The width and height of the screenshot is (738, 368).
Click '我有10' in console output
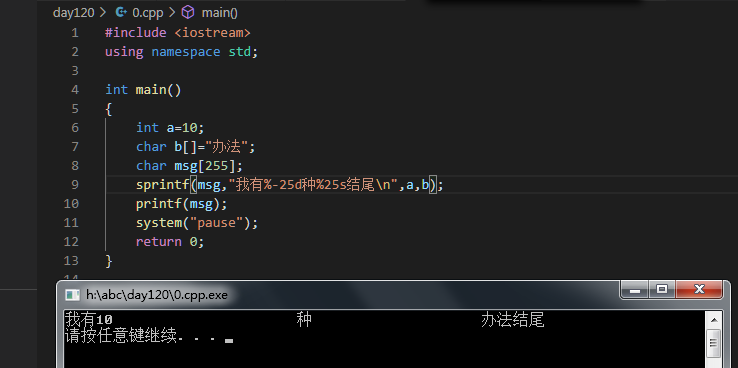click(x=88, y=320)
